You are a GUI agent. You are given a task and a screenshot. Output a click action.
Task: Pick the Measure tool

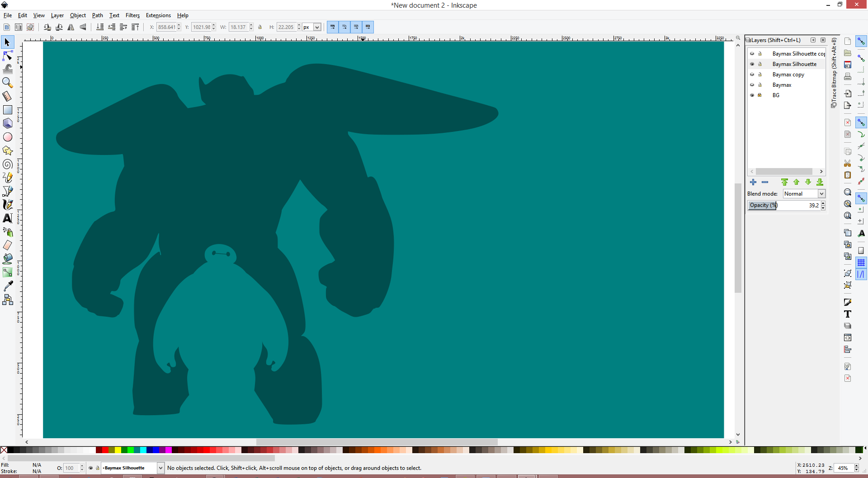coord(8,96)
